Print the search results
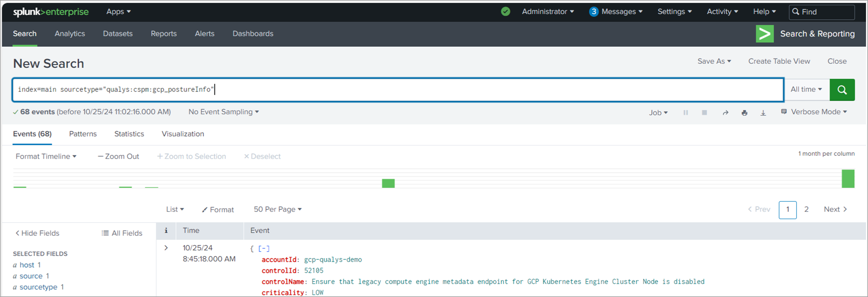Image resolution: width=868 pixels, height=297 pixels. (744, 112)
